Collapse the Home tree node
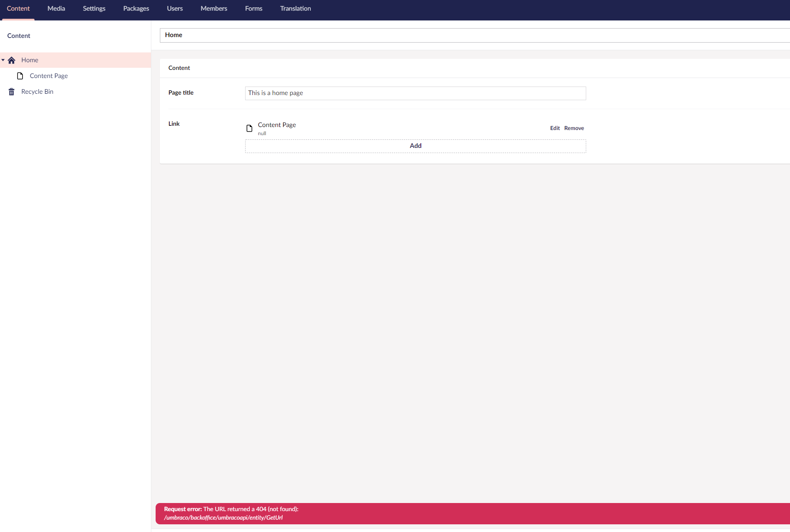Image resolution: width=790 pixels, height=532 pixels. (x=3, y=60)
